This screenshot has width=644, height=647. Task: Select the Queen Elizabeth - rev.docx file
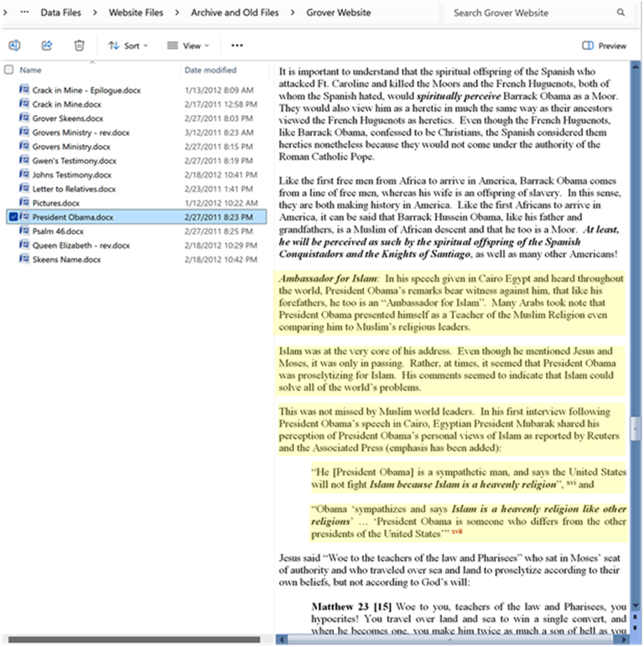[x=80, y=246]
